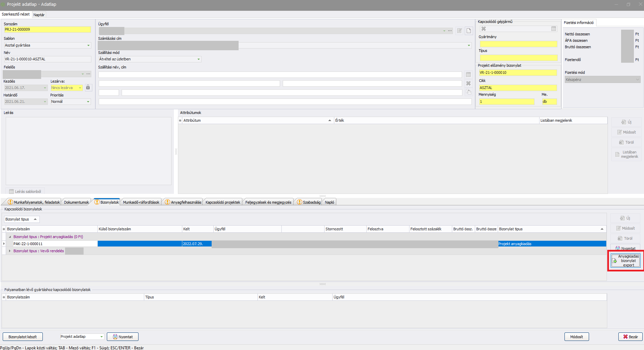This screenshot has height=350, width=644.
Task: Click the edit customer pencil icon
Action: coord(459,31)
